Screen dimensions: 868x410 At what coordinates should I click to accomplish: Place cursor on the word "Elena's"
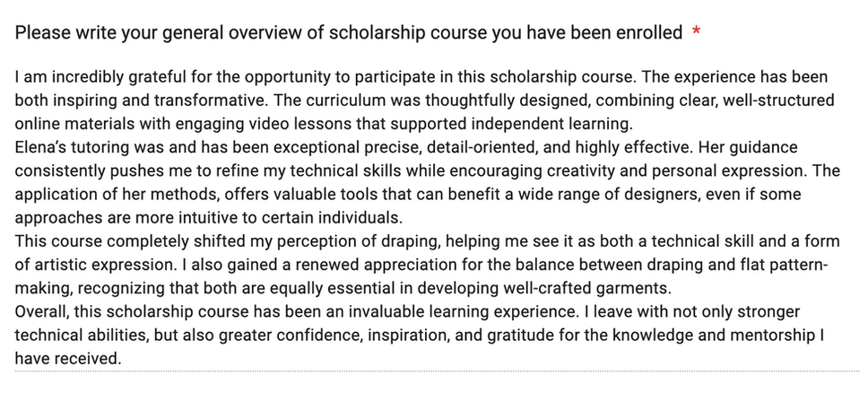(41, 147)
